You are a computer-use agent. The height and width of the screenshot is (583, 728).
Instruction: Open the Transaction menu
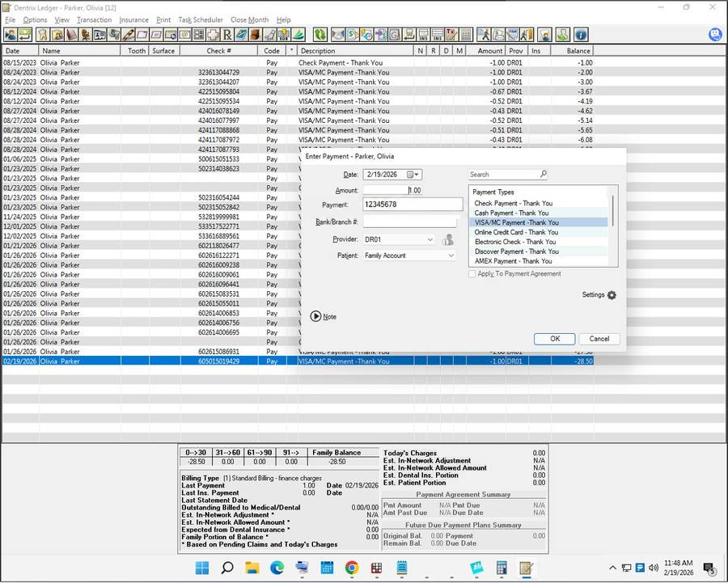pyautogui.click(x=95, y=20)
